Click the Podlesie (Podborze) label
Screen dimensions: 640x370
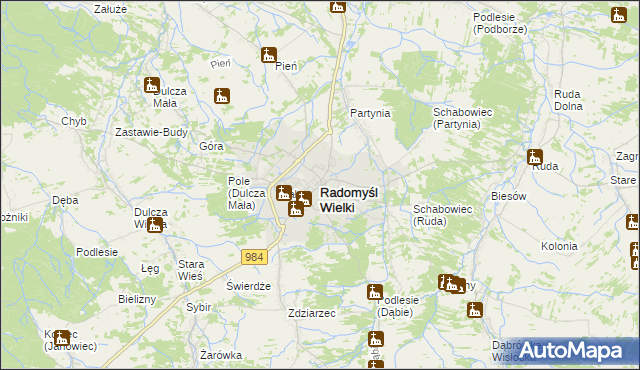click(500, 23)
